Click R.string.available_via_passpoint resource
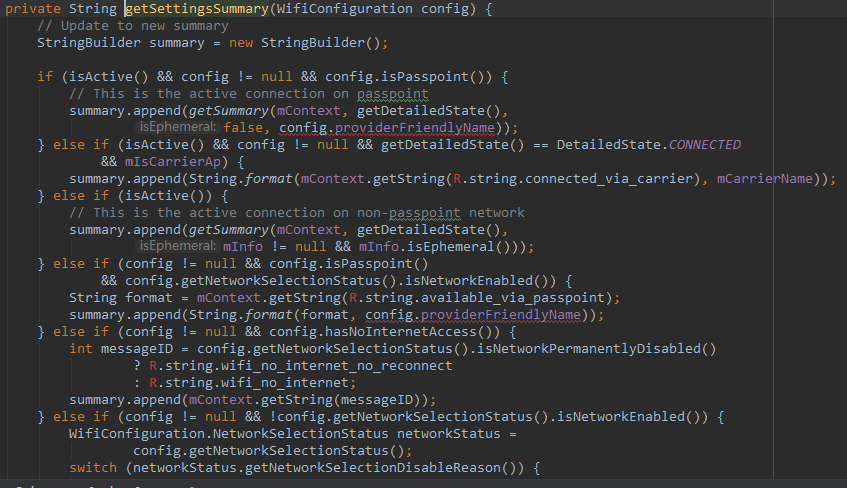Viewport: 847px width, 488px height. point(476,298)
